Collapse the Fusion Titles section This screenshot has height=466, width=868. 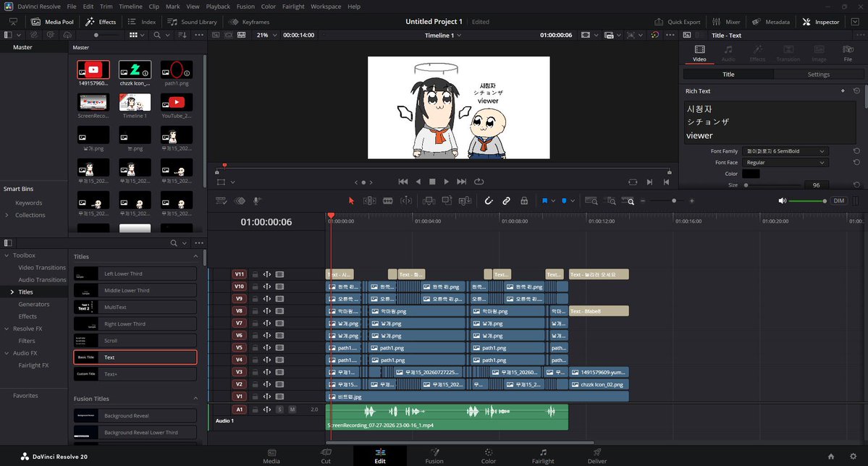[195, 399]
